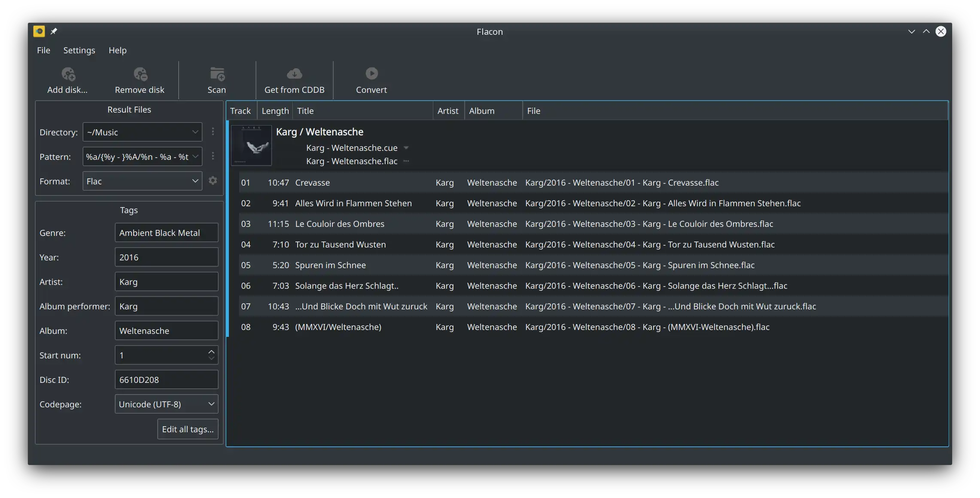
Task: Close the Flacon window
Action: 940,31
